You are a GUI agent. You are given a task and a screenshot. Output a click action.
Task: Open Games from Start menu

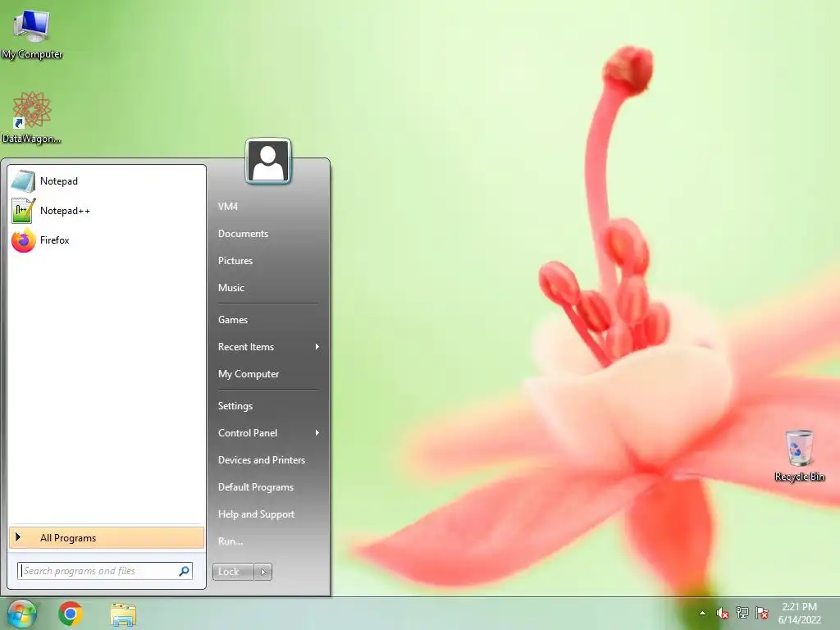coord(232,320)
